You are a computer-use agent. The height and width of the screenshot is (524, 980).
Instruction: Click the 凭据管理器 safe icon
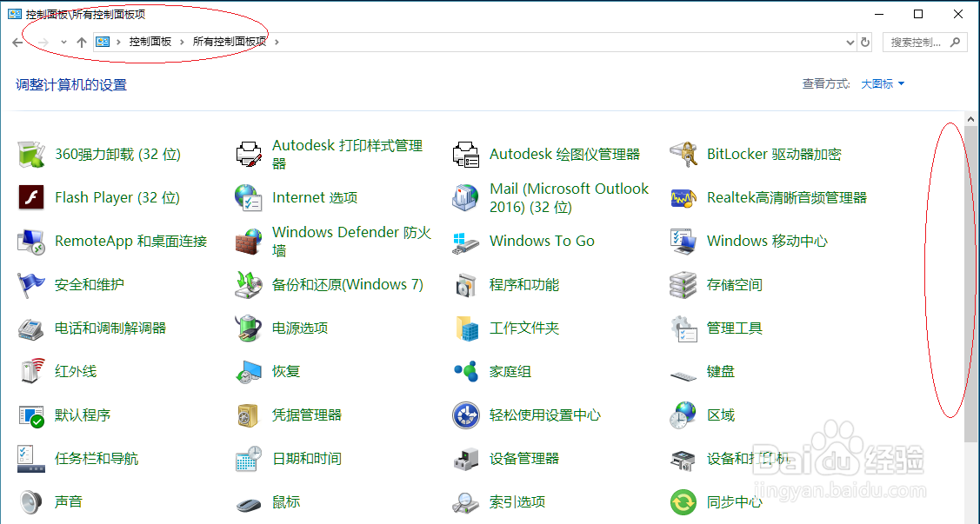pyautogui.click(x=249, y=415)
